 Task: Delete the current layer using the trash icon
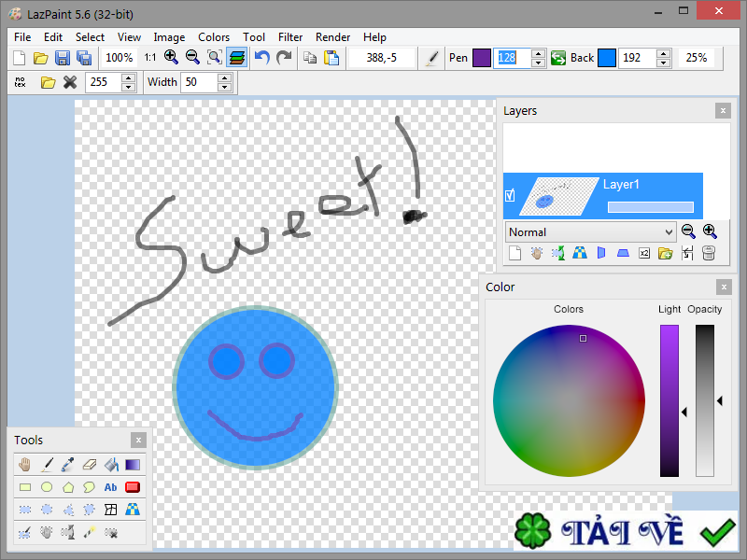710,253
